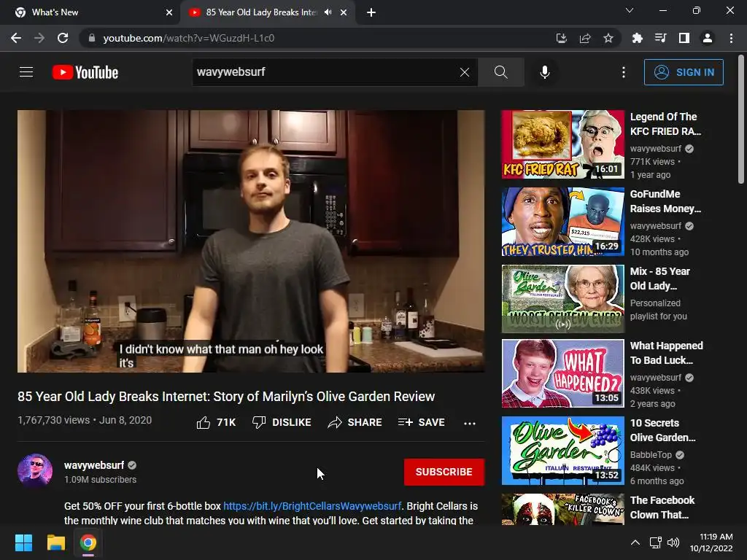Open 10 Secrets Olive Garden thumbnail

pyautogui.click(x=562, y=451)
